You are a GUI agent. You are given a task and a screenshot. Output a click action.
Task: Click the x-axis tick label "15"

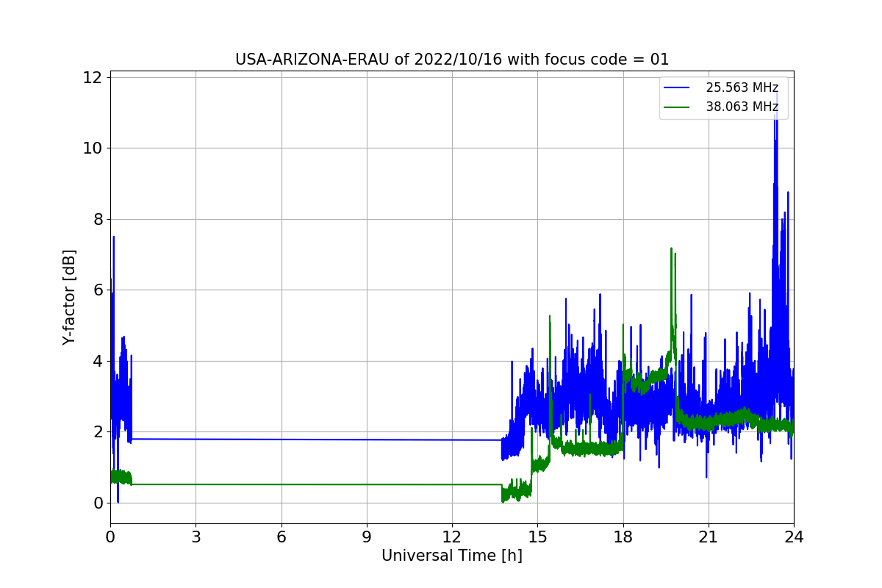click(x=537, y=537)
